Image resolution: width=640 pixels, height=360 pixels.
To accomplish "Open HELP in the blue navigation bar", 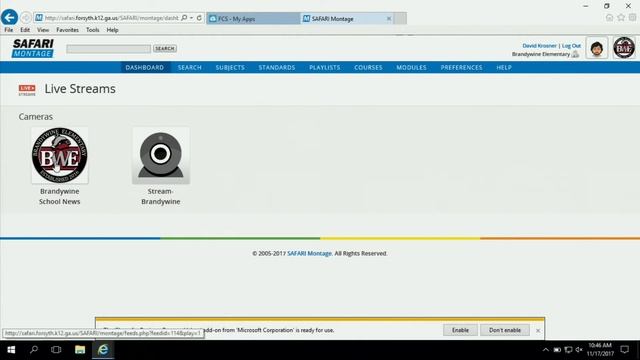I will (x=504, y=67).
